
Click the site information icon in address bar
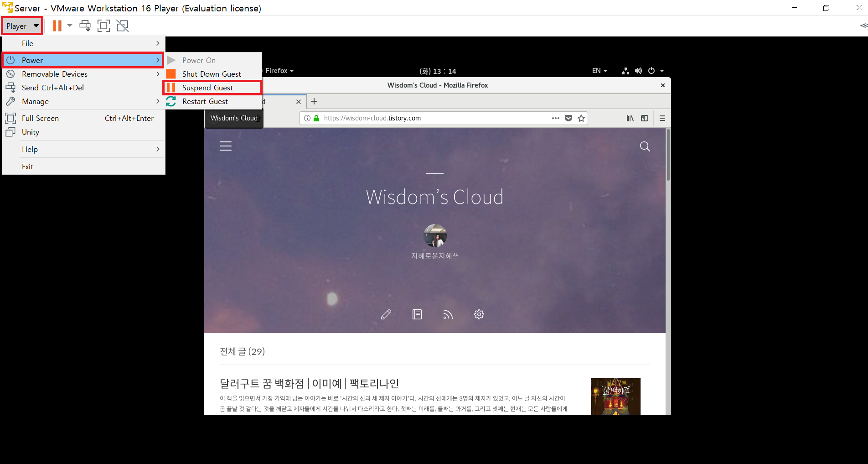coord(307,118)
